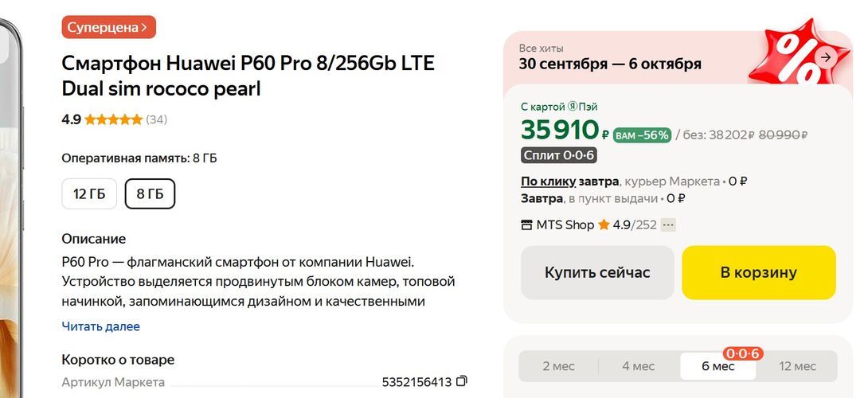Click the orange MTS Shop rating star
868x398 pixels.
(604, 225)
